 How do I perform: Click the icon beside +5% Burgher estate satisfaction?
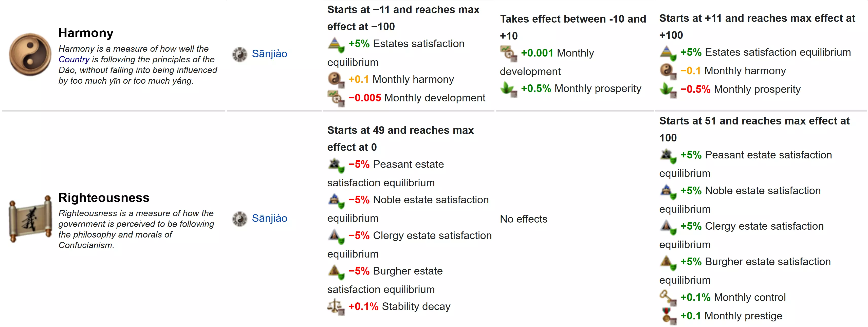click(668, 262)
